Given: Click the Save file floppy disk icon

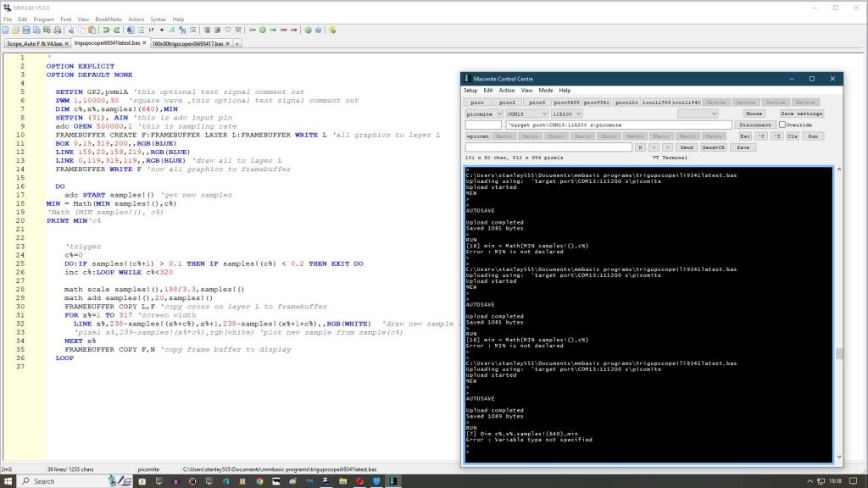Looking at the screenshot, I should click(25, 30).
